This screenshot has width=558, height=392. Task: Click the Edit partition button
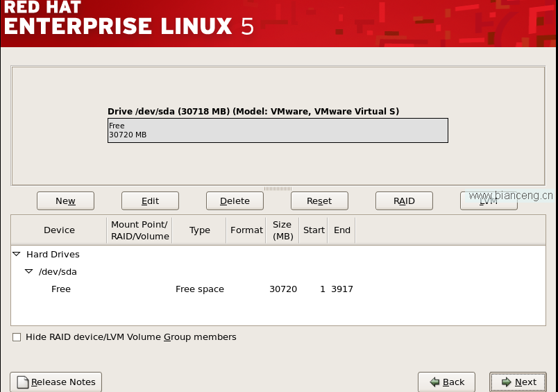click(150, 201)
